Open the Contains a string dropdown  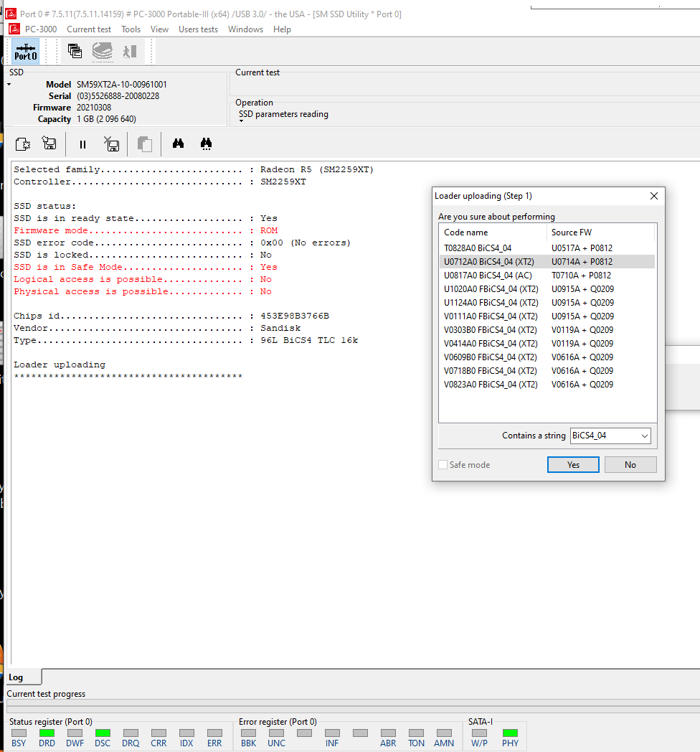[645, 436]
